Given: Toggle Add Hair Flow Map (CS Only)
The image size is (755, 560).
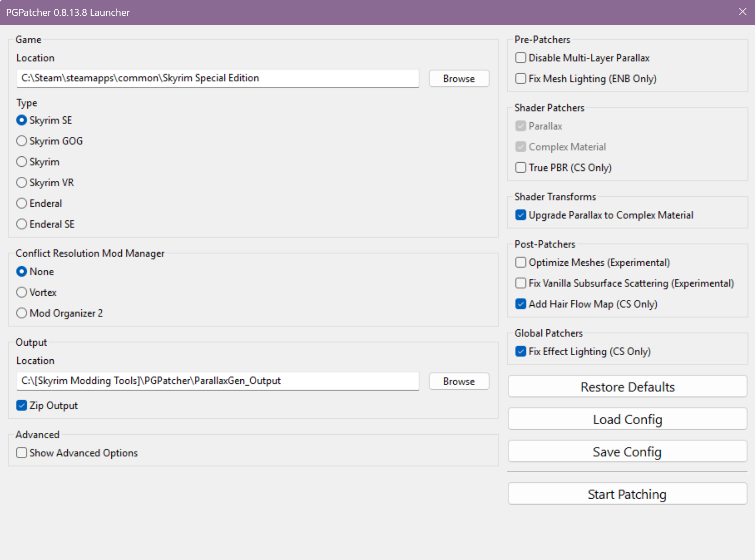Looking at the screenshot, I should coord(521,304).
